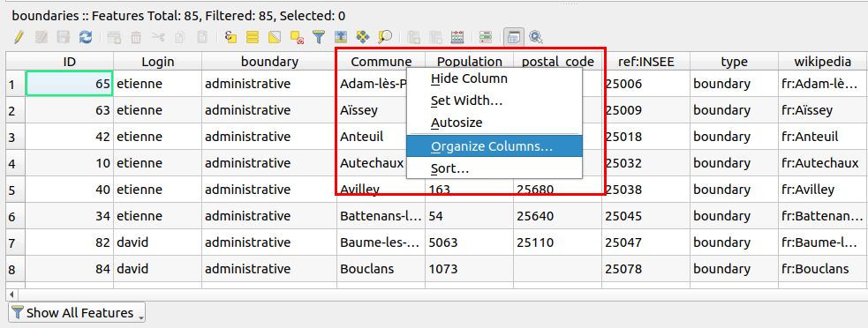Click ID cell containing 65

click(69, 84)
